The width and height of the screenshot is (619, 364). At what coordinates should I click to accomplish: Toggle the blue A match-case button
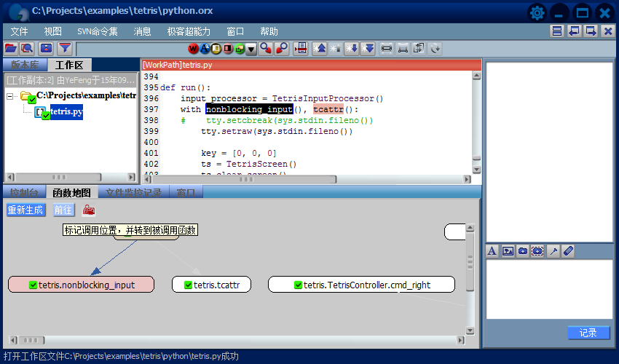205,49
